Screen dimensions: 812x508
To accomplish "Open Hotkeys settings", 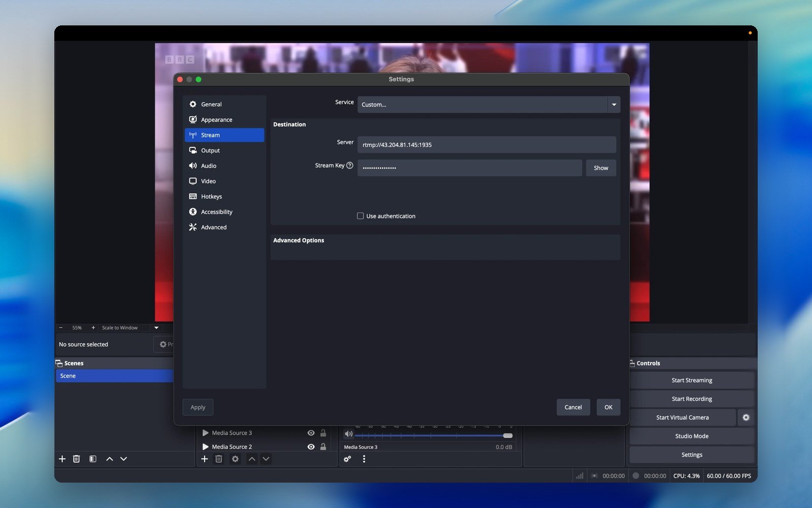I will click(224, 197).
